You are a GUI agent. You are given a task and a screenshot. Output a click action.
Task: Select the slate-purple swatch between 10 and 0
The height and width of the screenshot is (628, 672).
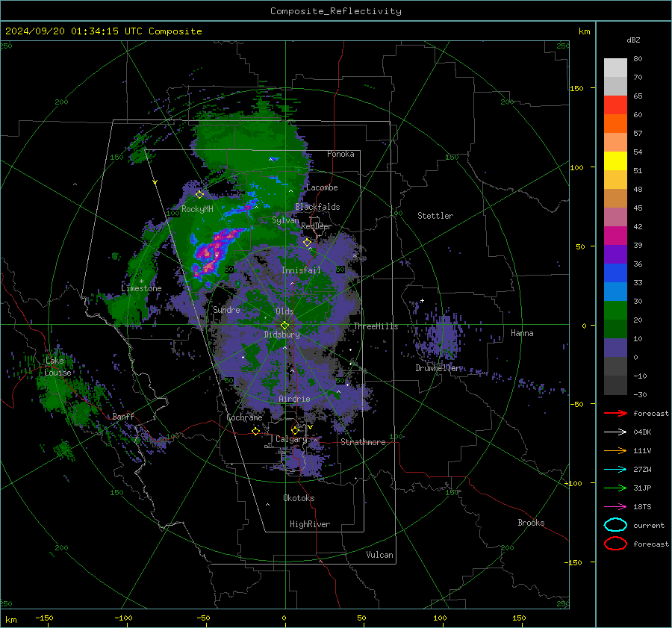(615, 347)
